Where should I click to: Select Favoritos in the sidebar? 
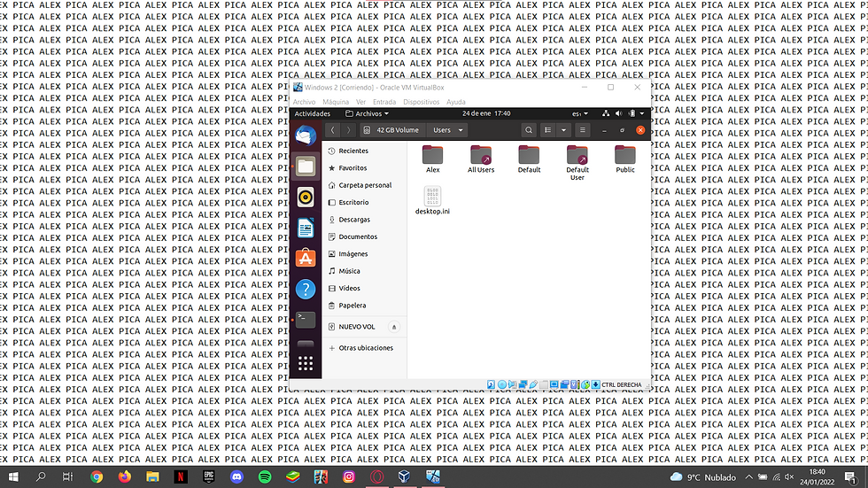pyautogui.click(x=364, y=167)
